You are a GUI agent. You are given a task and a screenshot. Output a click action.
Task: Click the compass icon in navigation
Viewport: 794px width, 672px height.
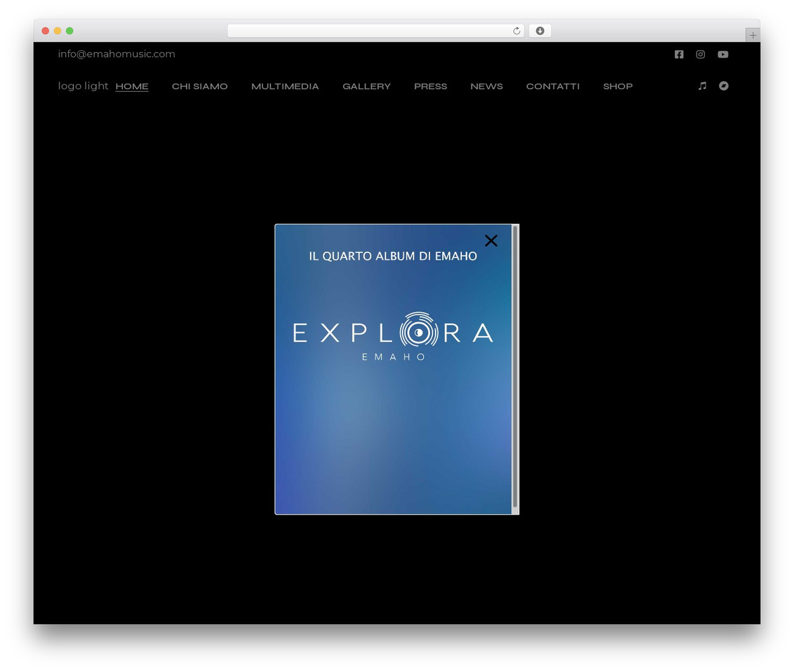pyautogui.click(x=724, y=86)
